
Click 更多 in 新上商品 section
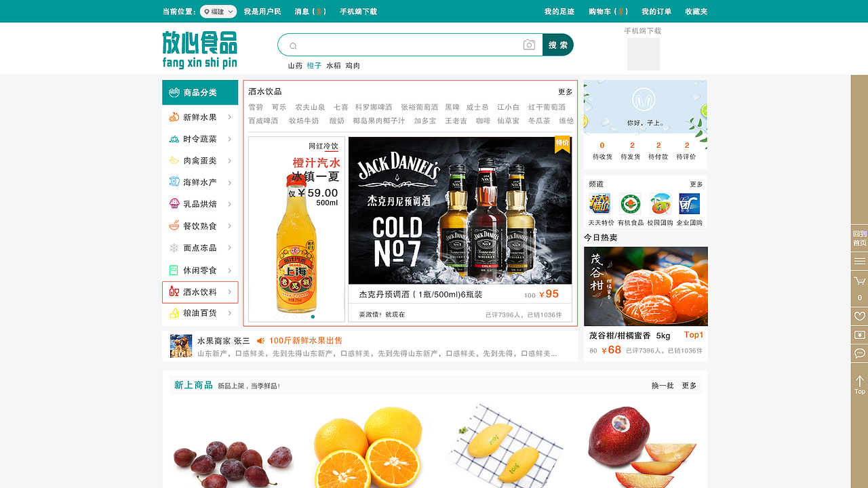pyautogui.click(x=689, y=386)
